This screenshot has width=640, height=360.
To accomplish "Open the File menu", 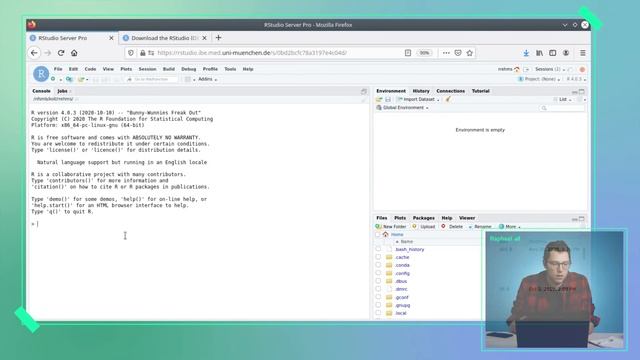I will pyautogui.click(x=58, y=69).
